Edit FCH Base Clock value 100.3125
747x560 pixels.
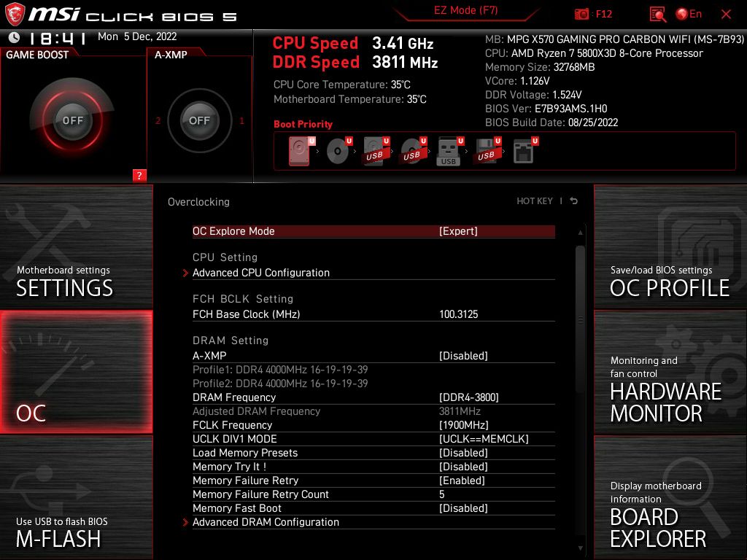pos(458,314)
